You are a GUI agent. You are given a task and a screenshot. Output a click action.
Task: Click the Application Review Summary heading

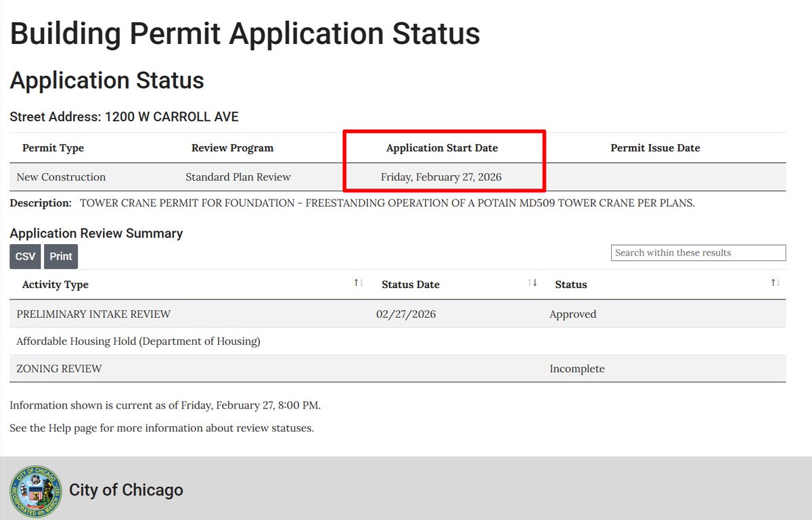click(x=96, y=233)
